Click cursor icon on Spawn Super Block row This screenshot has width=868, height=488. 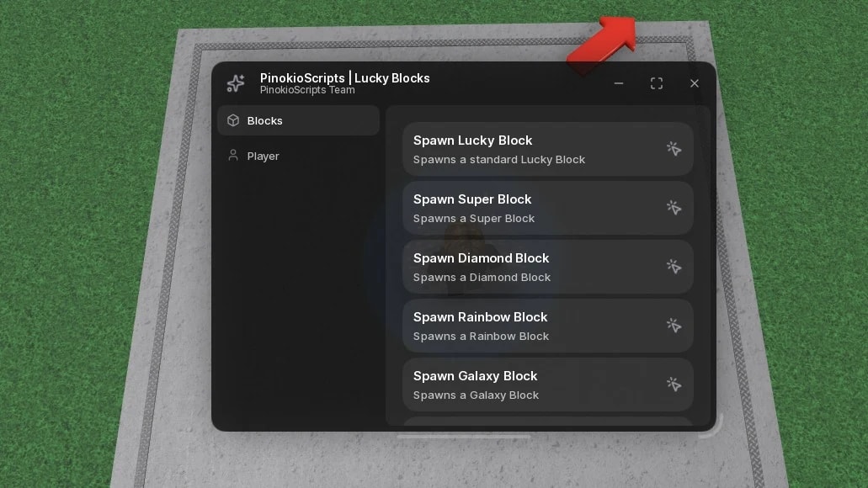click(x=674, y=208)
